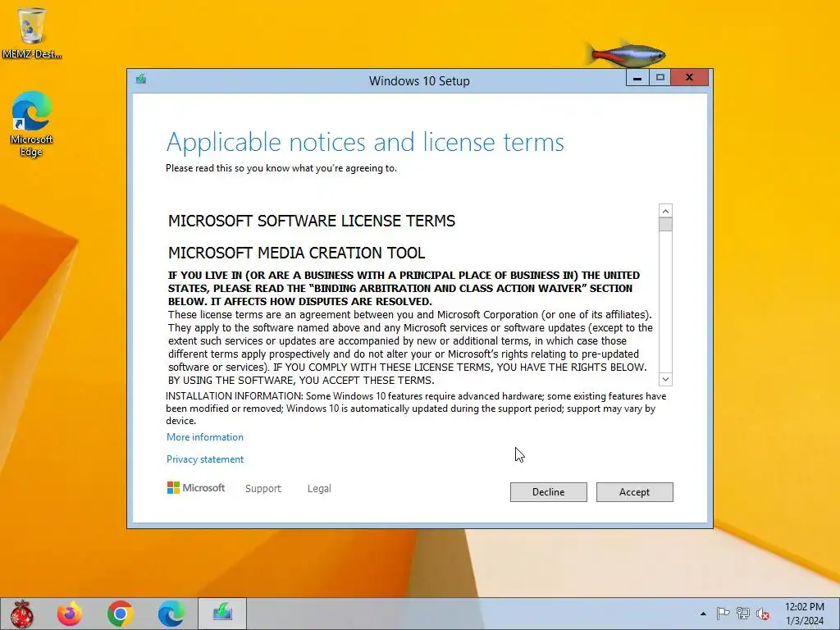
Task: Accept the license terms
Action: tap(634, 492)
